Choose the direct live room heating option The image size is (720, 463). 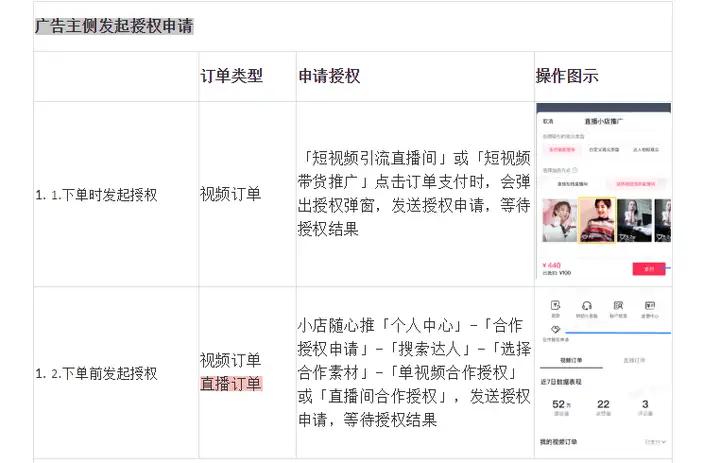click(x=572, y=184)
